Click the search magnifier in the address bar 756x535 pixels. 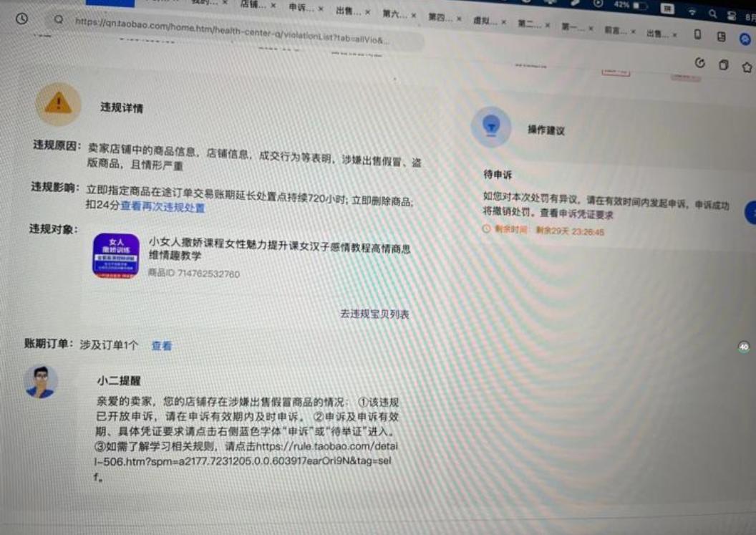(59, 20)
